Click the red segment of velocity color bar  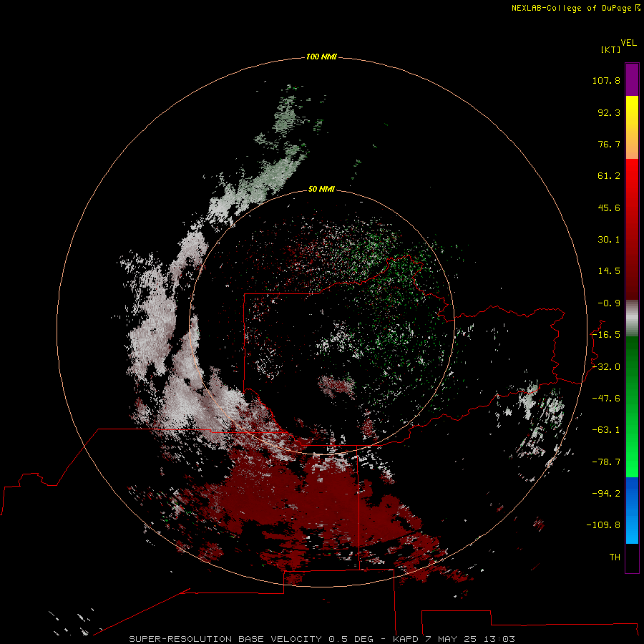point(632,229)
